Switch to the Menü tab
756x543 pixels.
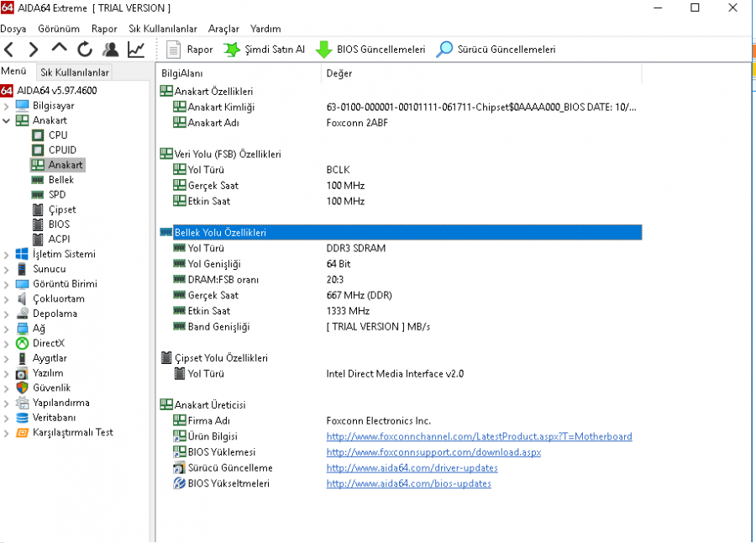pyautogui.click(x=13, y=71)
